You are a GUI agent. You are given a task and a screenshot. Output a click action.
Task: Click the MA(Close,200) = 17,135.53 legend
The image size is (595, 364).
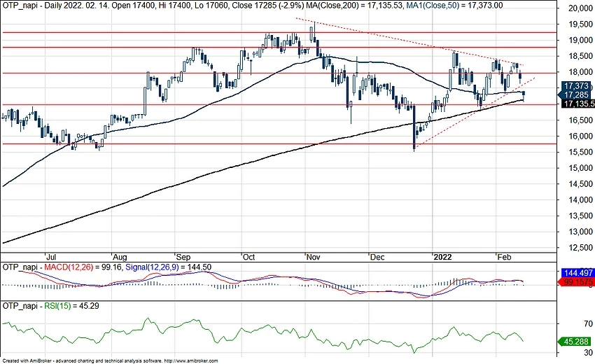coord(353,6)
